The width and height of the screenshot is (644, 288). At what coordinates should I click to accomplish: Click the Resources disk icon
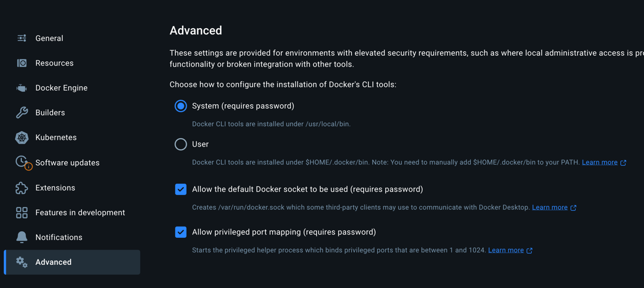(x=22, y=63)
